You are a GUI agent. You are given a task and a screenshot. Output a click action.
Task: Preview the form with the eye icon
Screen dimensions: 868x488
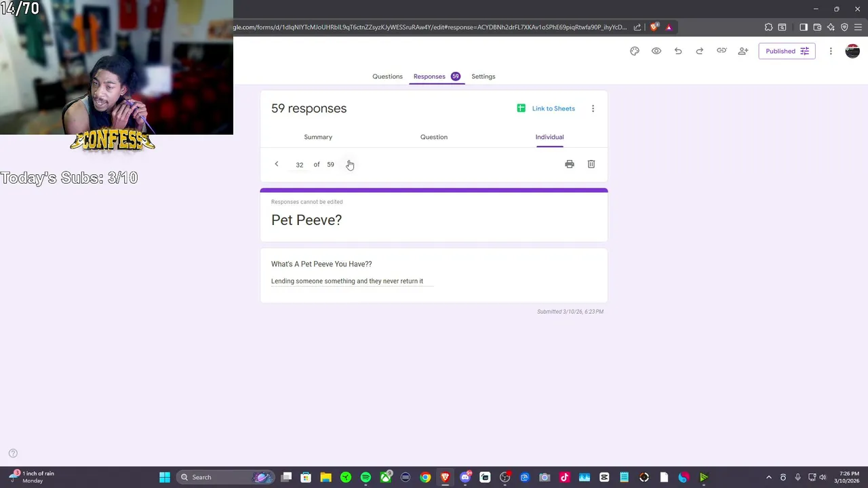pos(656,51)
